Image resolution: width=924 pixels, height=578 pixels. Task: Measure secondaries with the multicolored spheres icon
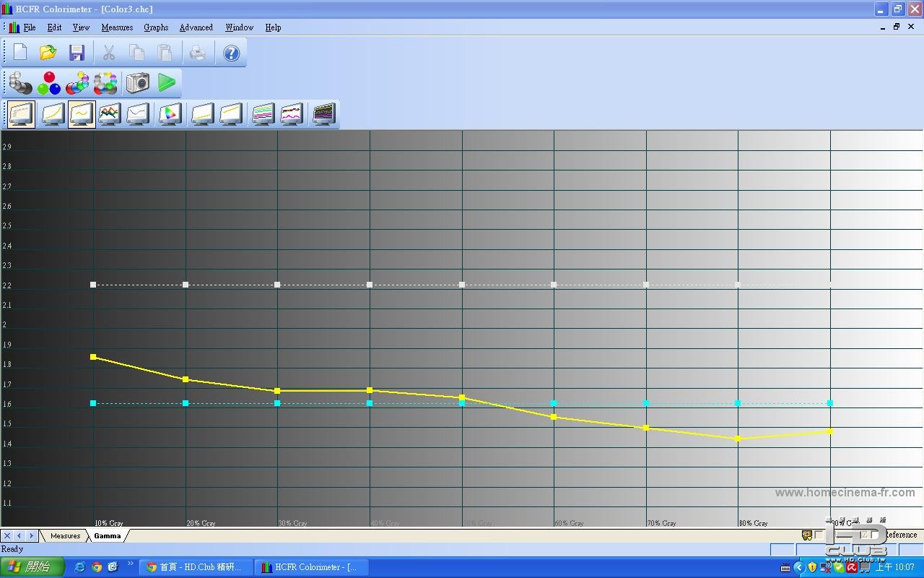click(77, 83)
